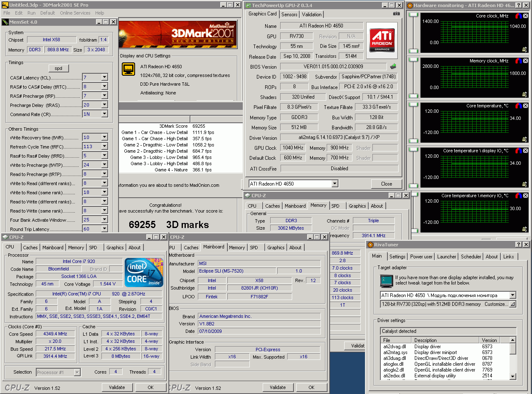This screenshot has height=394, width=532.
Task: Select ati3duag.dll row in RivaTuner driver list
Action: click(445, 358)
